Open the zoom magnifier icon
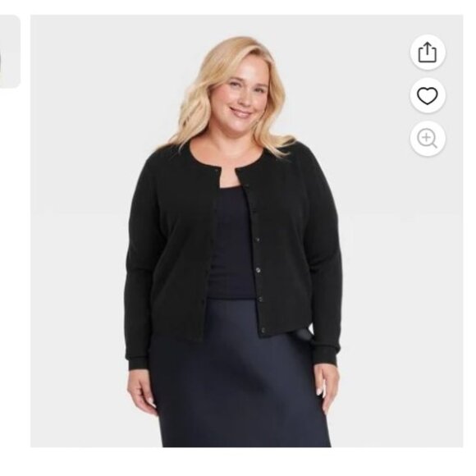Viewport: 476px width, 476px height. (x=428, y=139)
